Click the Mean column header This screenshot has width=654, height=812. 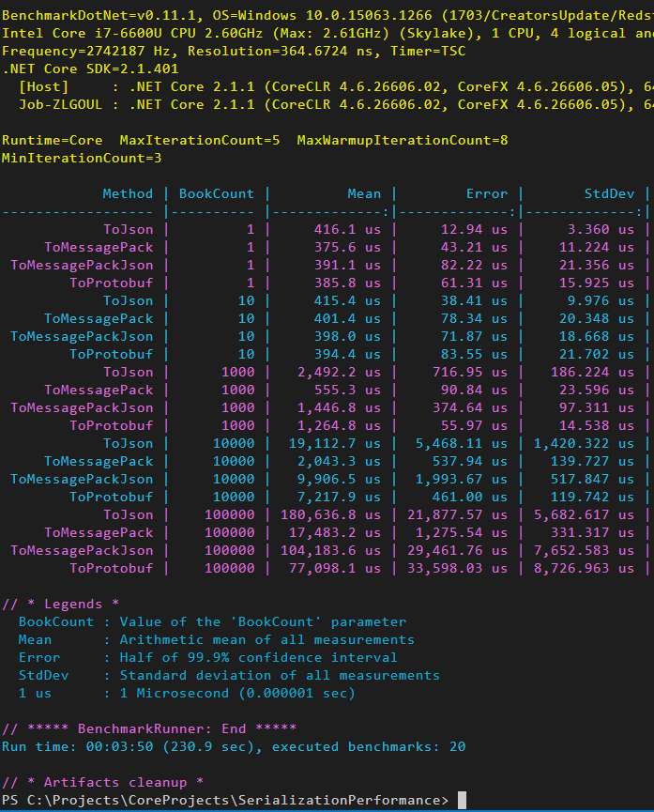pos(363,193)
